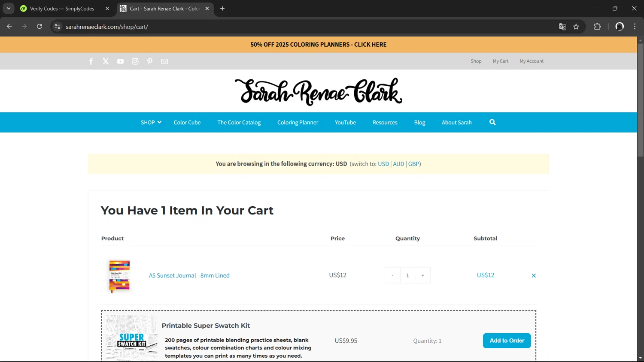Click the search magnifier in navigation bar

pos(492,122)
